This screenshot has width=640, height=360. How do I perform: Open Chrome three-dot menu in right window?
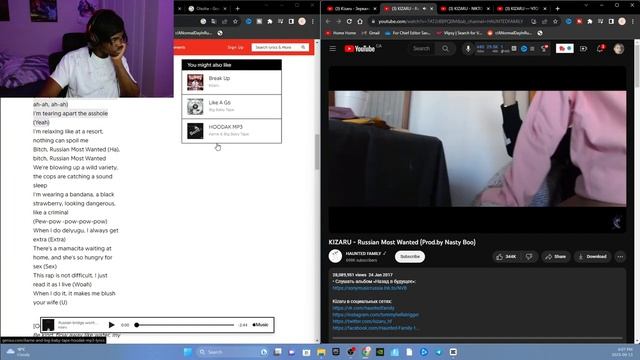[633, 21]
